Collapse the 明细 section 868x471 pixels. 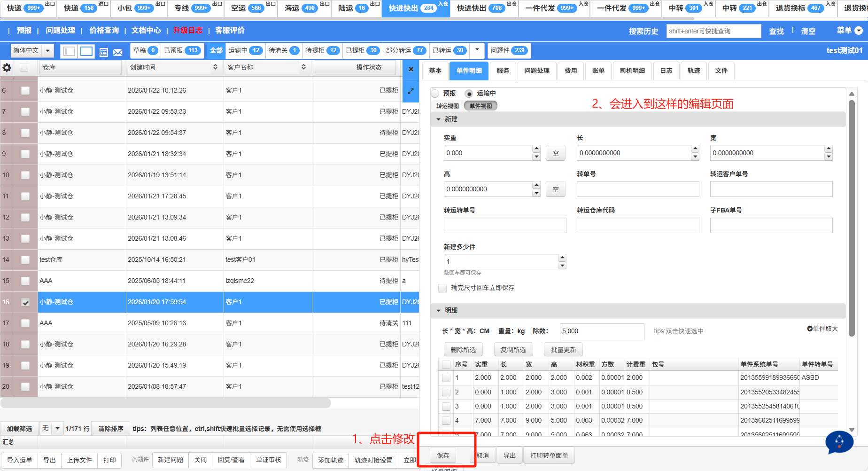pyautogui.click(x=439, y=311)
